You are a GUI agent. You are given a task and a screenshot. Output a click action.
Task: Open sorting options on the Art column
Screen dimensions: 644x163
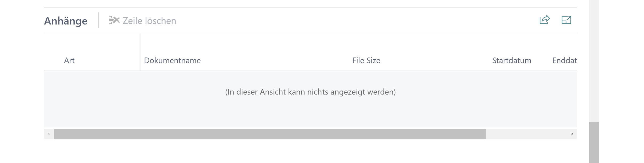69,60
